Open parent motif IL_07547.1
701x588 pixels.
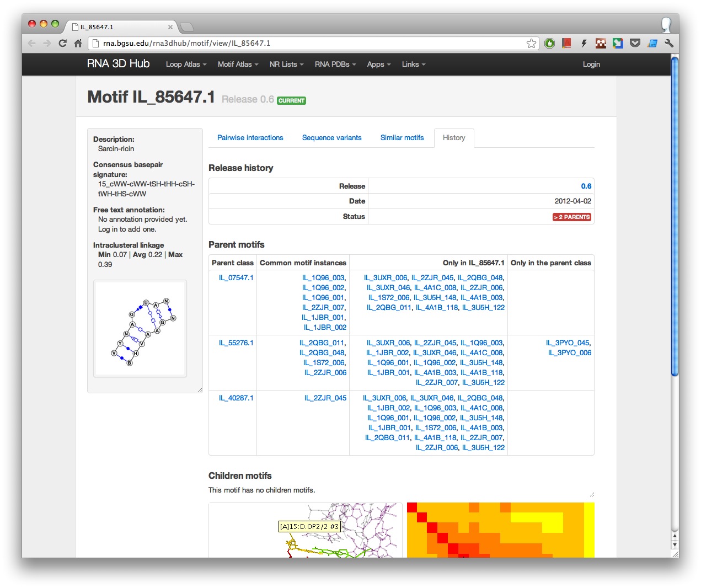(x=236, y=278)
